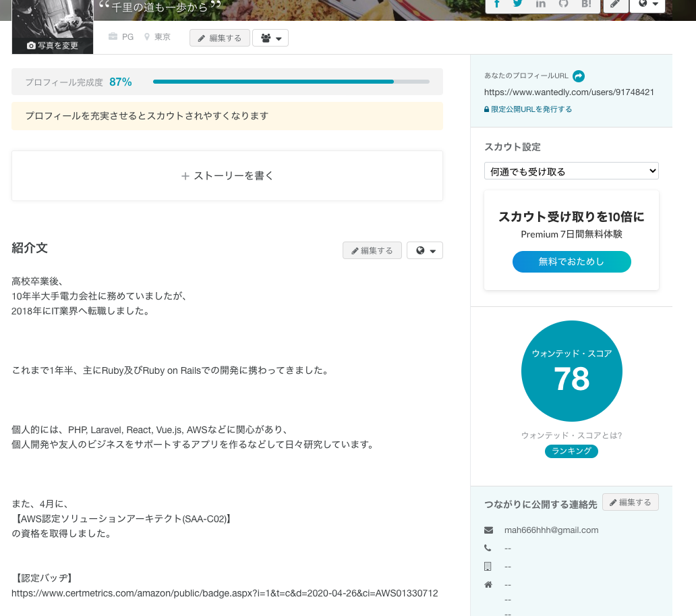
Task: Click the profile completion progress bar
Action: [291, 82]
